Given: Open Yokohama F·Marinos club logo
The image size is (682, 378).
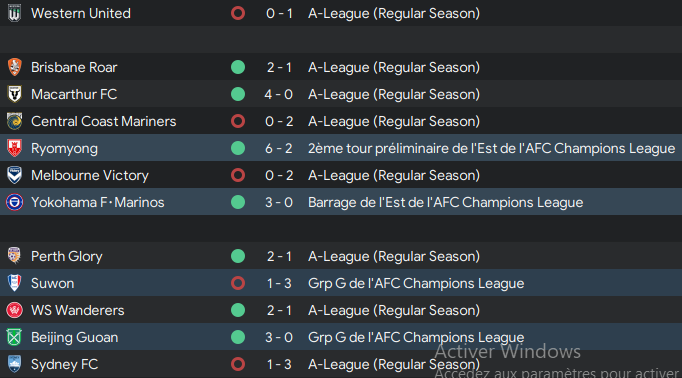Looking at the screenshot, I should click(x=14, y=202).
